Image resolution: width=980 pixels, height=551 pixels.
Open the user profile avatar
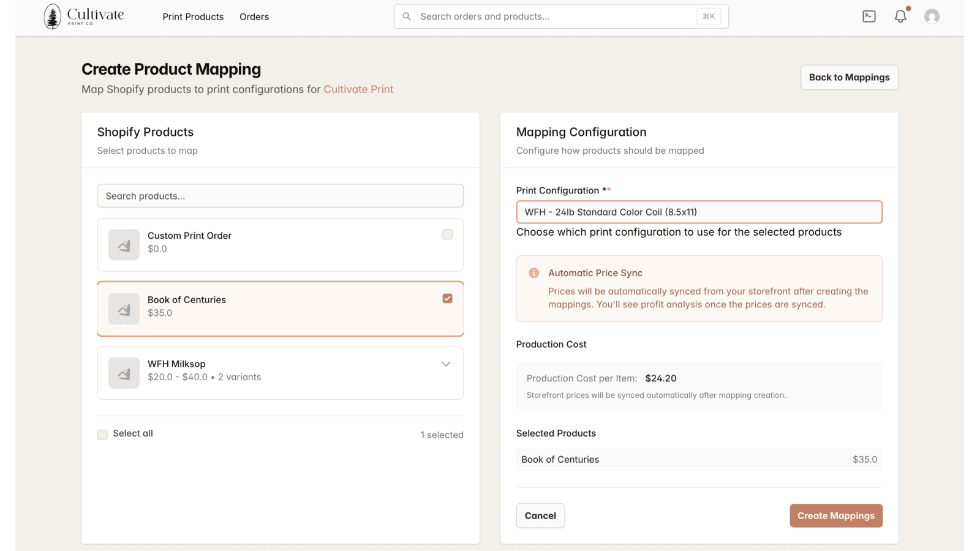pyautogui.click(x=932, y=17)
